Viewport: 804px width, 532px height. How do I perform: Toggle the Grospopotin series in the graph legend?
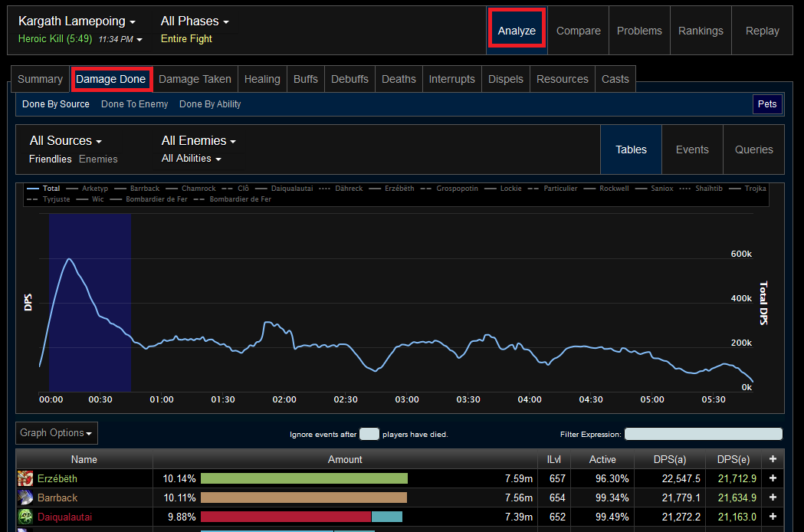(x=449, y=189)
